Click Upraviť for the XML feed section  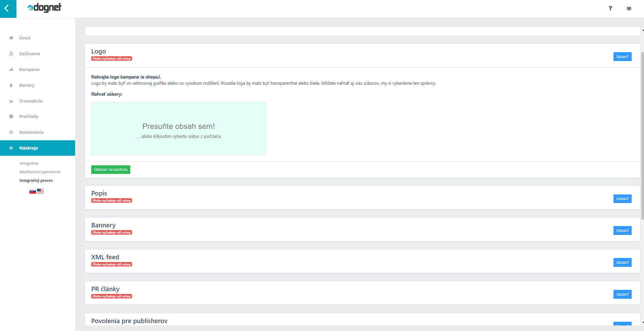point(622,262)
